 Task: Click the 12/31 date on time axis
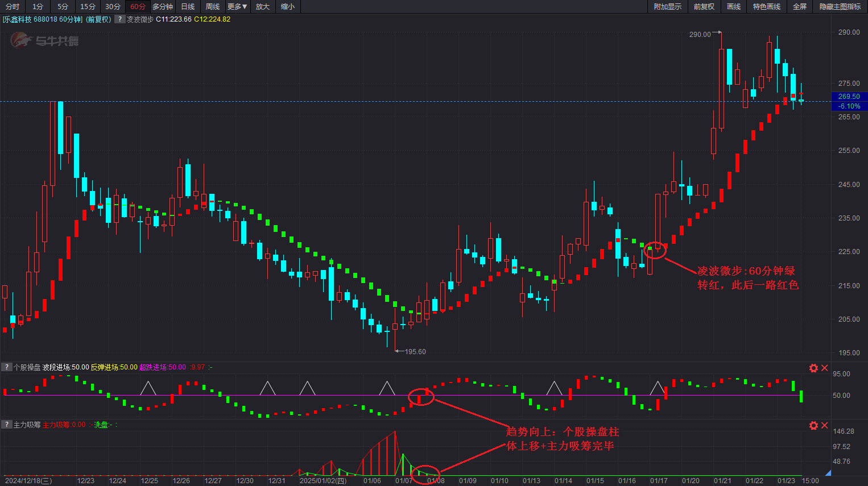[x=276, y=481]
